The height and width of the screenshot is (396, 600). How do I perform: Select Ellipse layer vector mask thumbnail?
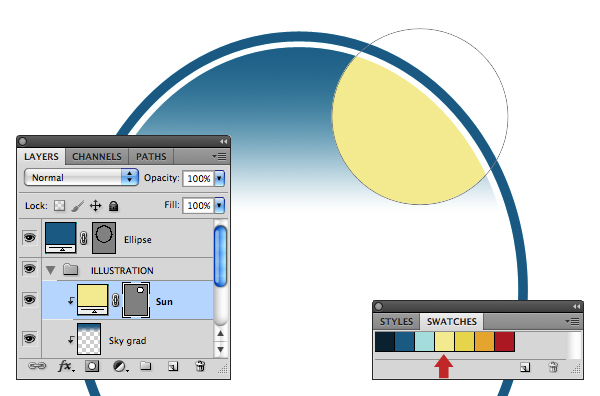[x=104, y=238]
